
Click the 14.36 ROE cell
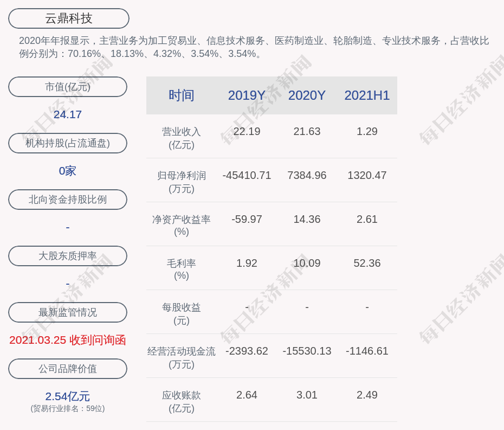[307, 220]
